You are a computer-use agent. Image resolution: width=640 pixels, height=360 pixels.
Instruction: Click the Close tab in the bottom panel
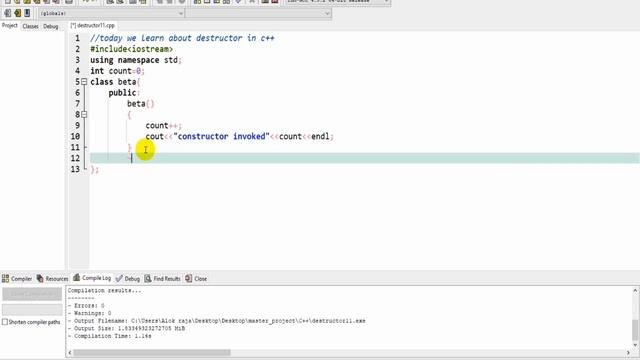[x=196, y=278]
